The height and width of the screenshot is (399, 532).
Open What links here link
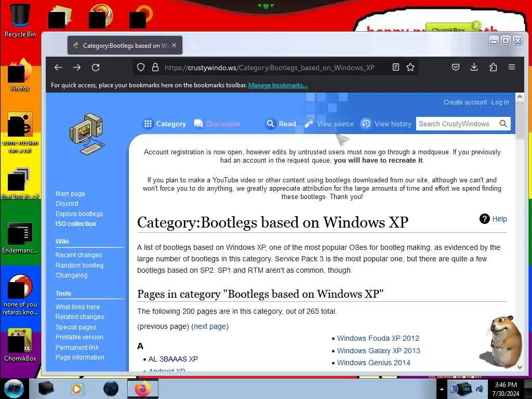(x=78, y=307)
